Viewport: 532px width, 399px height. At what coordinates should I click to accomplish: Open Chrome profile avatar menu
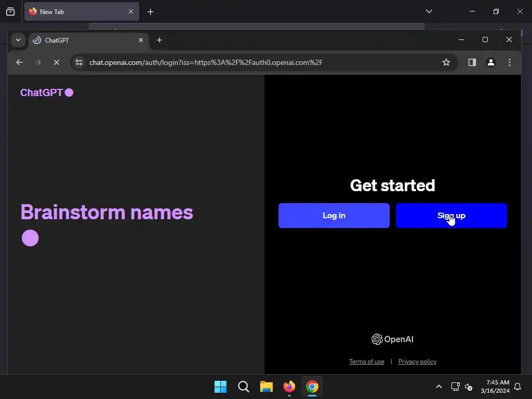(490, 62)
